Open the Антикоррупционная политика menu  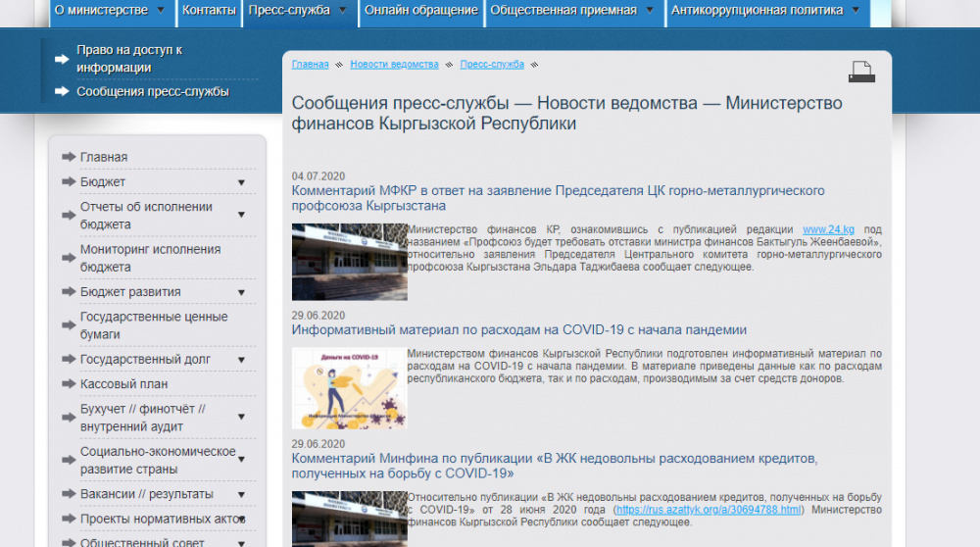point(757,10)
